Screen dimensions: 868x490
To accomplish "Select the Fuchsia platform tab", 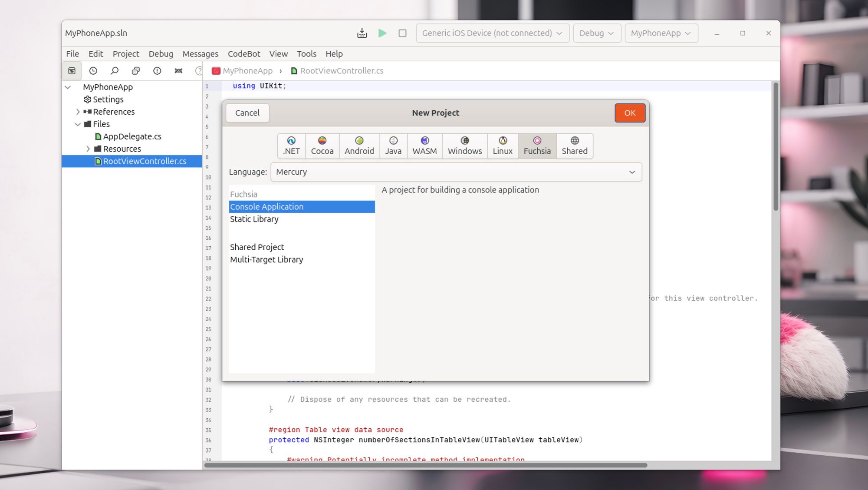I will [x=537, y=146].
